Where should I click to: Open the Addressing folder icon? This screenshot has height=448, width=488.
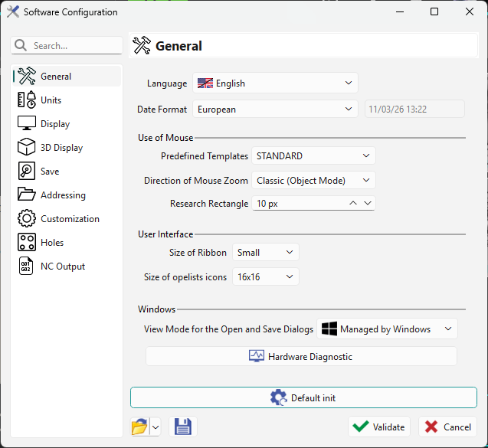click(x=27, y=195)
